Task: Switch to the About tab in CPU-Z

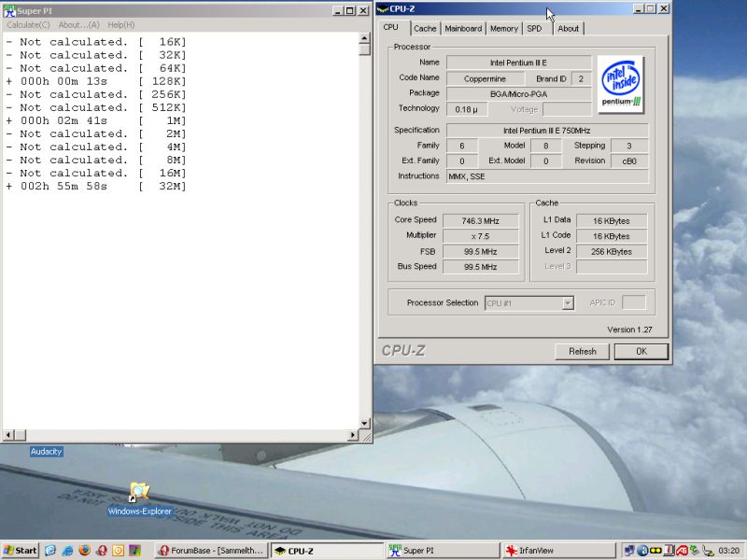Action: point(569,29)
